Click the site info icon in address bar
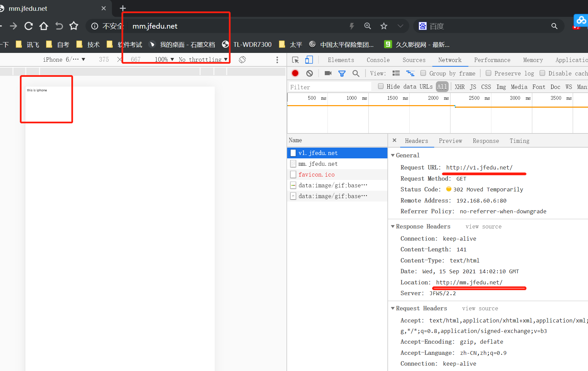 point(95,26)
